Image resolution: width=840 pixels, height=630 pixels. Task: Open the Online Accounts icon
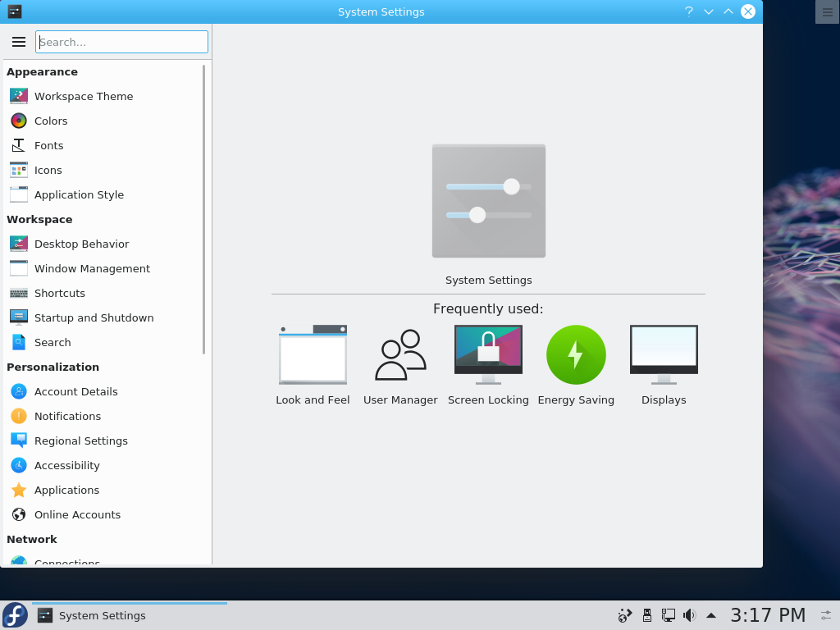[x=19, y=515]
